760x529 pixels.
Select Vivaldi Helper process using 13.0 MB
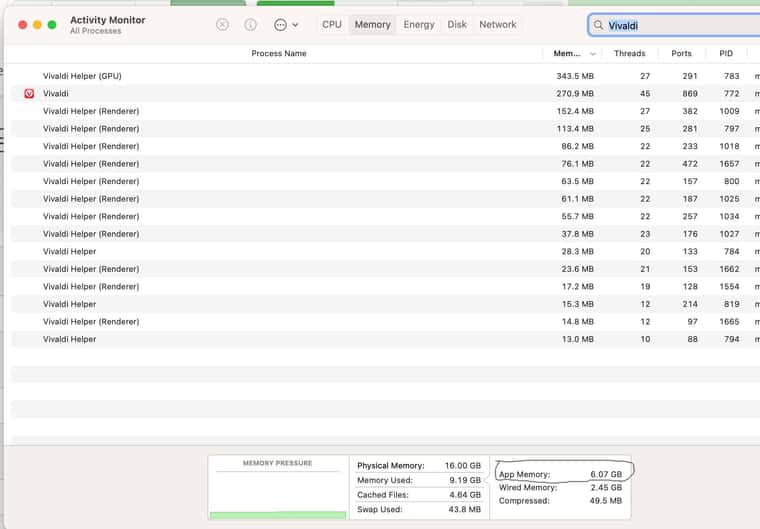pyautogui.click(x=385, y=339)
